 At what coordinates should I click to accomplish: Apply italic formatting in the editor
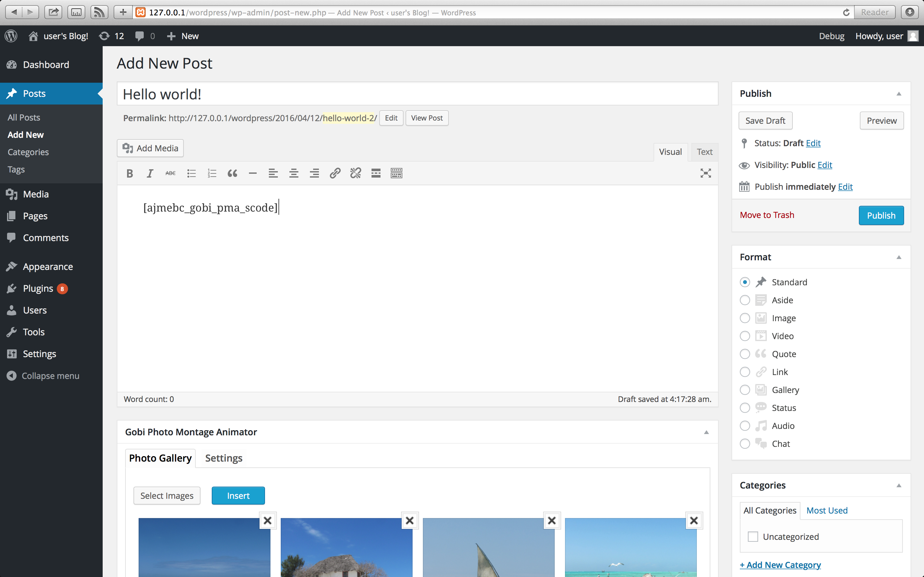click(x=150, y=174)
